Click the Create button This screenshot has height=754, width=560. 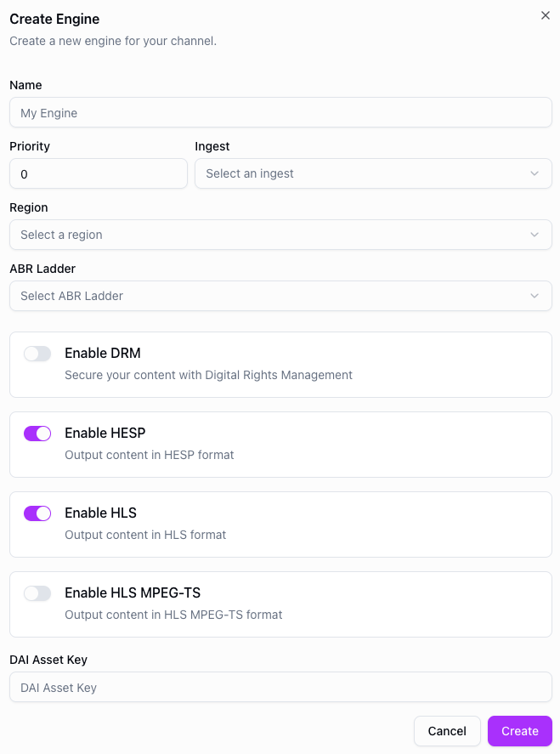519,731
